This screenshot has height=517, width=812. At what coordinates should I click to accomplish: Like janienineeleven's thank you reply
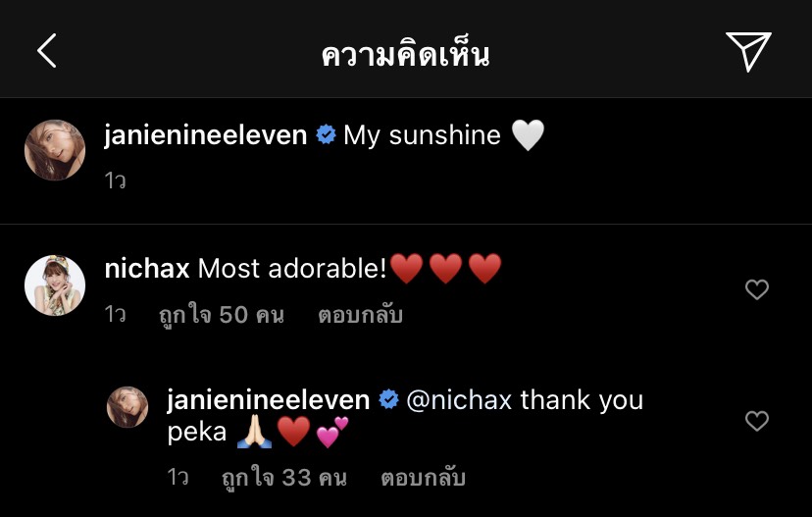(x=756, y=421)
